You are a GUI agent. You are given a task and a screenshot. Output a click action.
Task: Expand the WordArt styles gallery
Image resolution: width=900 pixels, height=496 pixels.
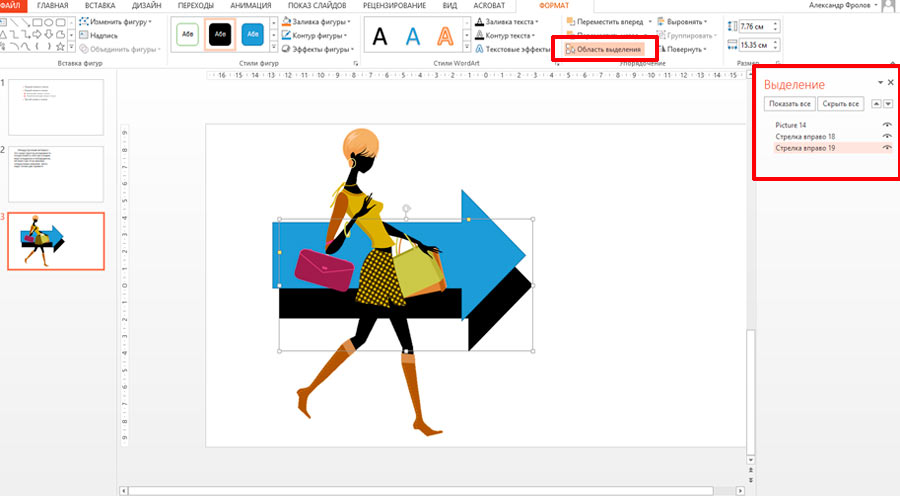point(466,47)
